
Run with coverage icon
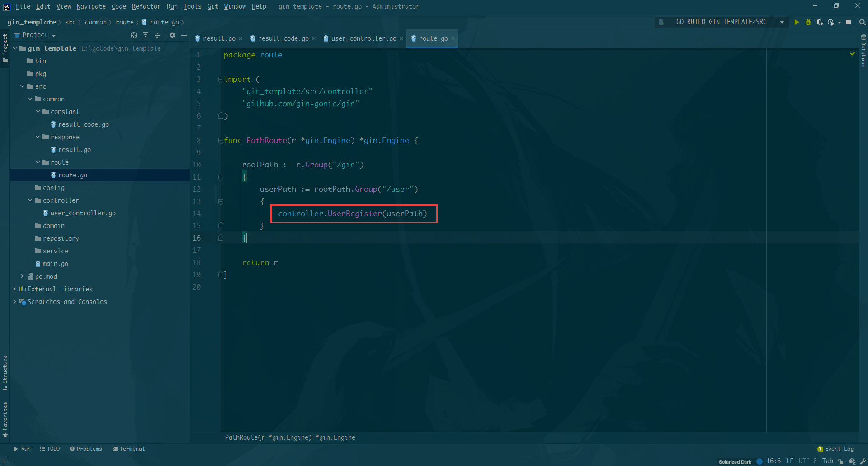click(x=820, y=22)
